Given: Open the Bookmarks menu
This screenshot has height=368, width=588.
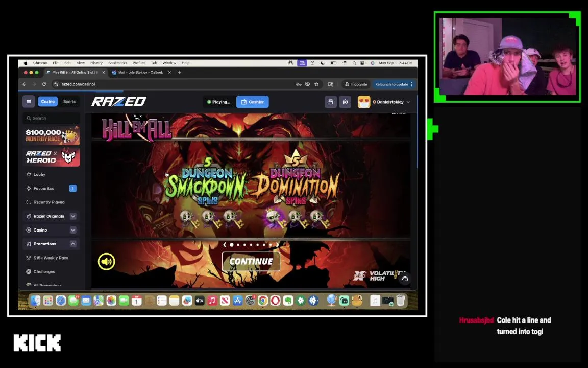Looking at the screenshot, I should tap(117, 63).
